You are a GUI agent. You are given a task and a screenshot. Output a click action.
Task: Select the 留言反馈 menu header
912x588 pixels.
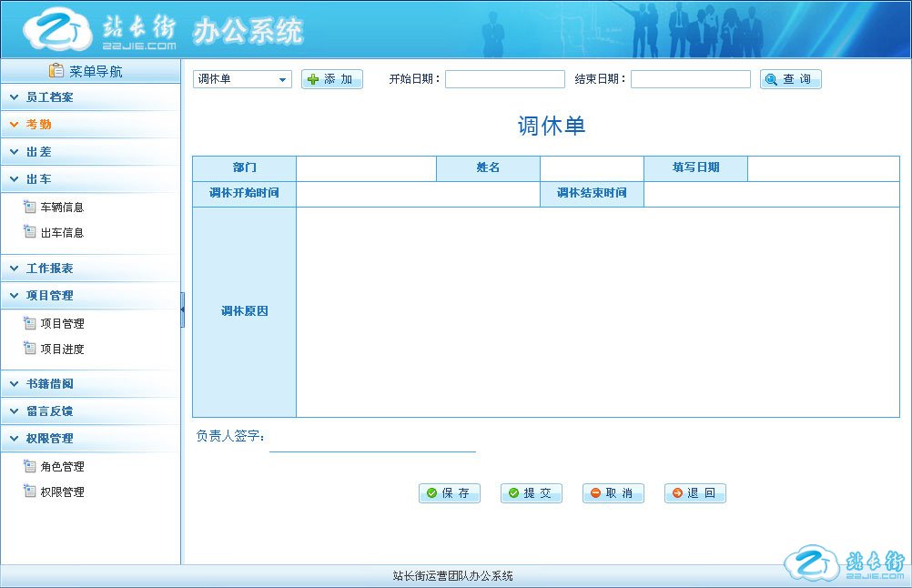(49, 411)
